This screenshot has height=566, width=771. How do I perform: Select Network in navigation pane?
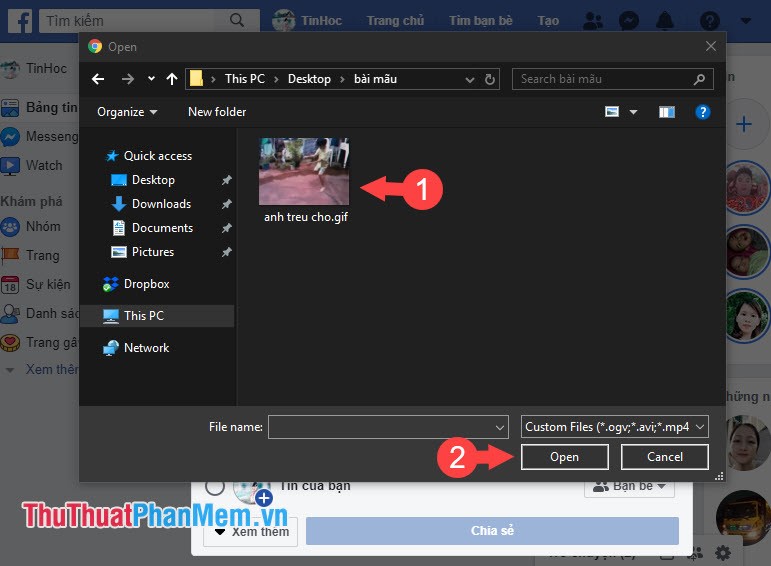click(x=136, y=348)
